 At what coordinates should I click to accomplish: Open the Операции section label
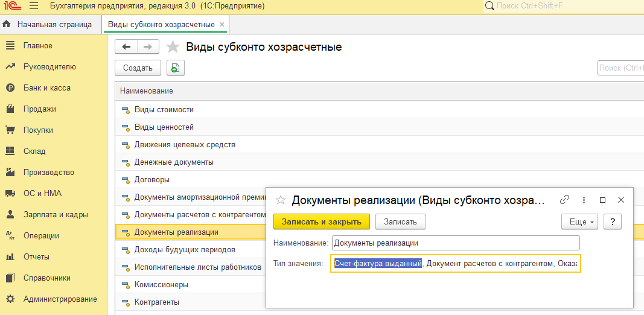click(41, 236)
